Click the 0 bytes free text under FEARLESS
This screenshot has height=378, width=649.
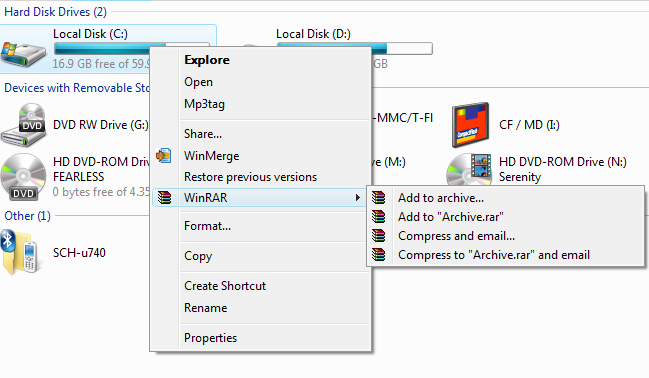[x=101, y=192]
